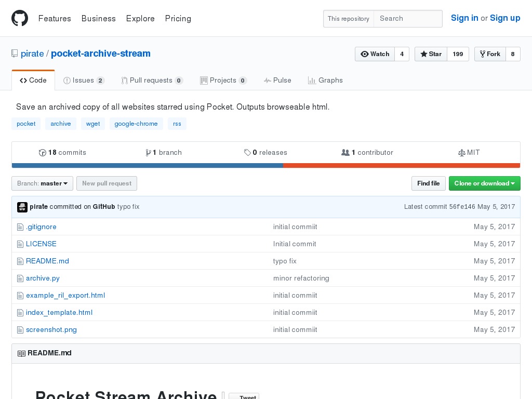Click the archive.py file icon
532x399 pixels.
click(20, 278)
